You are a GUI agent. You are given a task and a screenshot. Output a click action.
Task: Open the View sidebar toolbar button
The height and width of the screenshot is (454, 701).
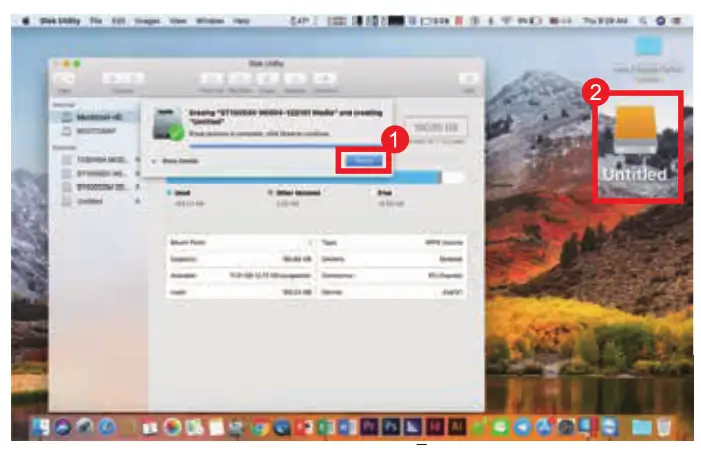pyautogui.click(x=64, y=80)
